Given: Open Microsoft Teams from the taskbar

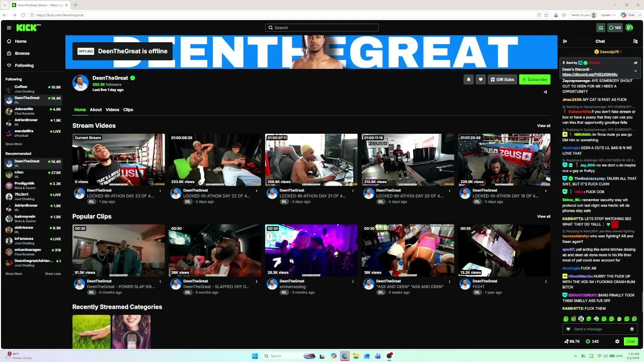Looking at the screenshot, I should click(378, 356).
